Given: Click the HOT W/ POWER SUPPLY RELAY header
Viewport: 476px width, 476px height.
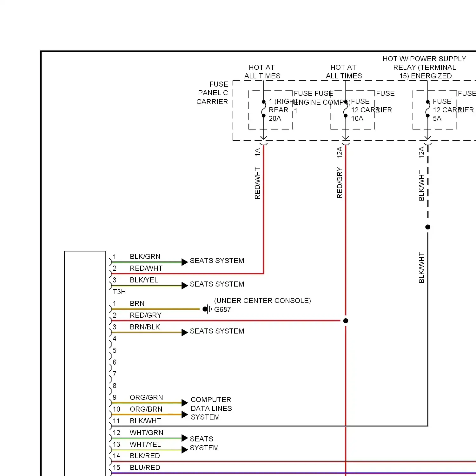Looking at the screenshot, I should pyautogui.click(x=425, y=67).
